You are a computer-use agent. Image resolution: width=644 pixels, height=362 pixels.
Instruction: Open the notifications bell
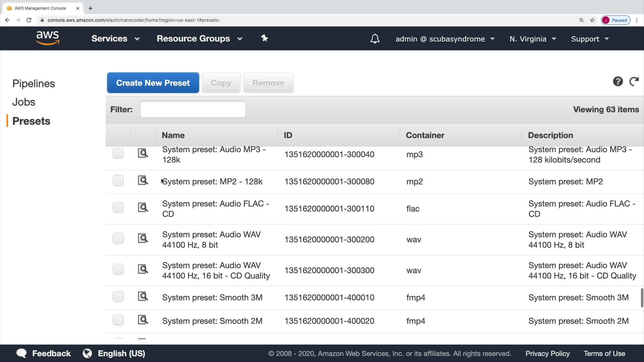pyautogui.click(x=375, y=39)
